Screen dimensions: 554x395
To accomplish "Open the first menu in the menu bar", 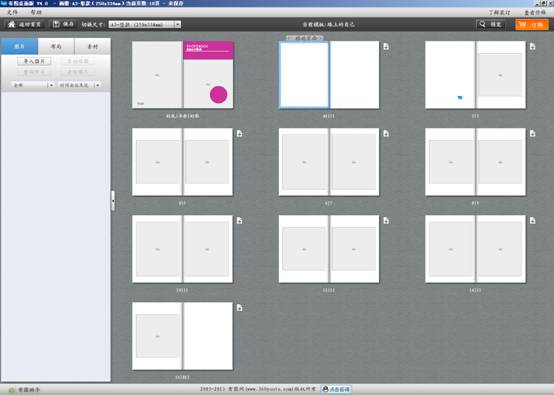I will click(x=12, y=12).
